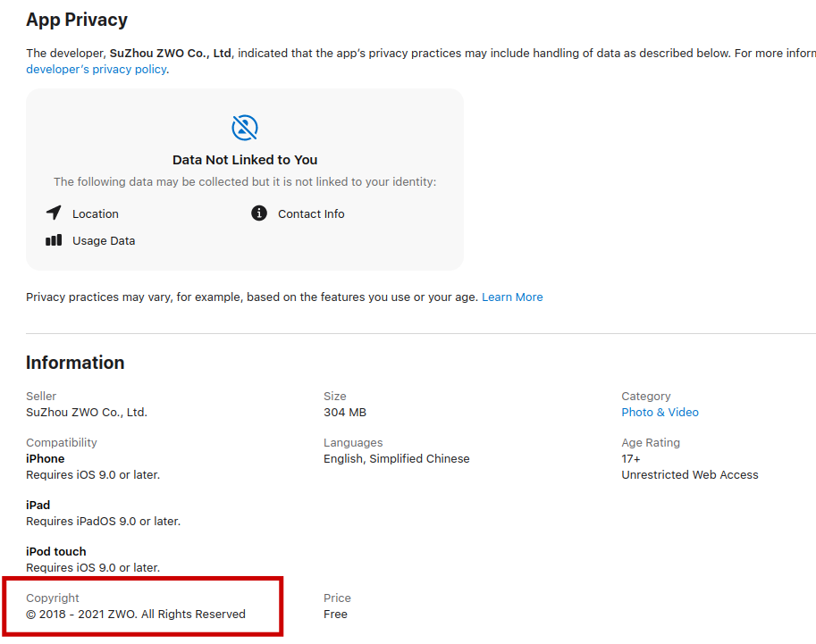Click the Information section heading
Image resolution: width=816 pixels, height=644 pixels.
(75, 363)
